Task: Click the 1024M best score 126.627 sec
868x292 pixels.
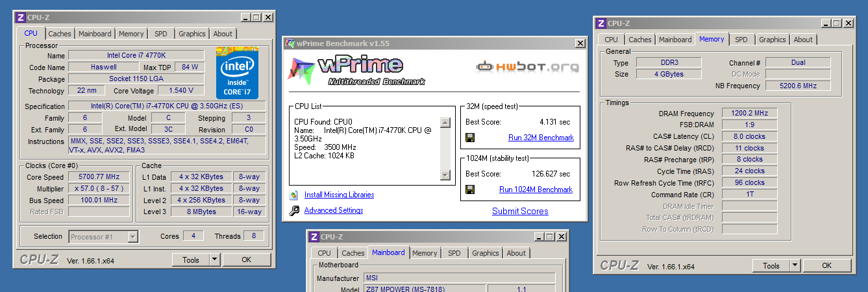Action: click(551, 174)
